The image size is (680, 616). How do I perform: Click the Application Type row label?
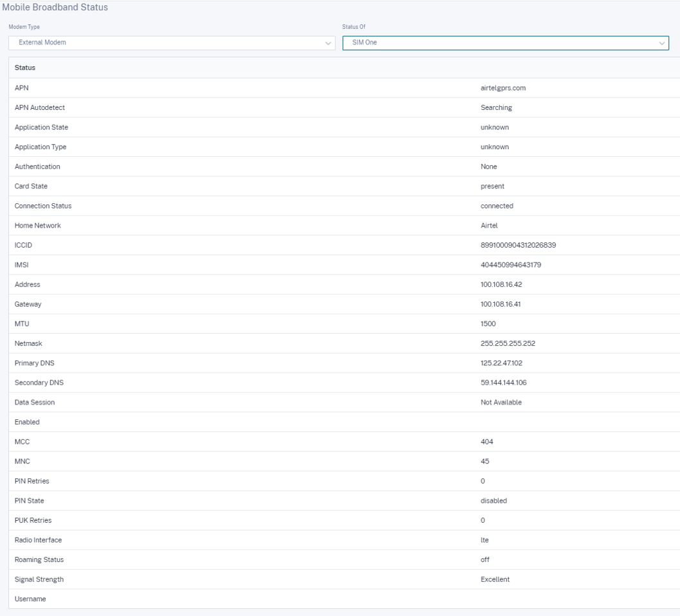pos(41,147)
